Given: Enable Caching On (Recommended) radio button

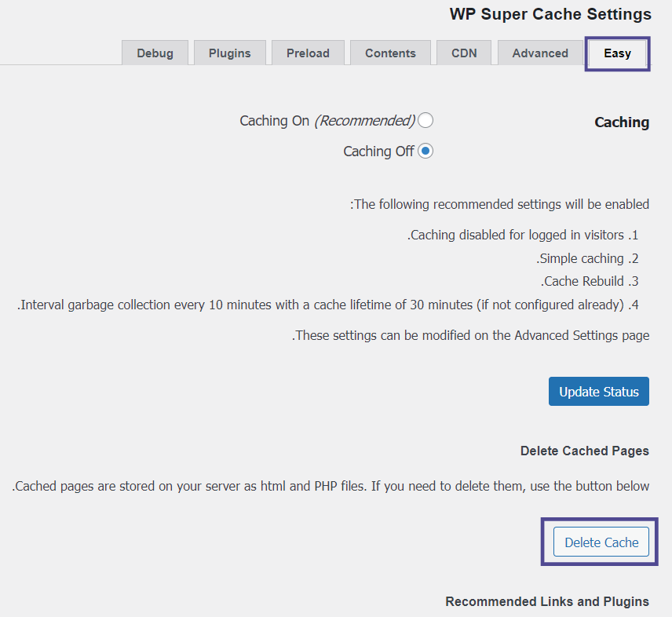Looking at the screenshot, I should point(425,120).
